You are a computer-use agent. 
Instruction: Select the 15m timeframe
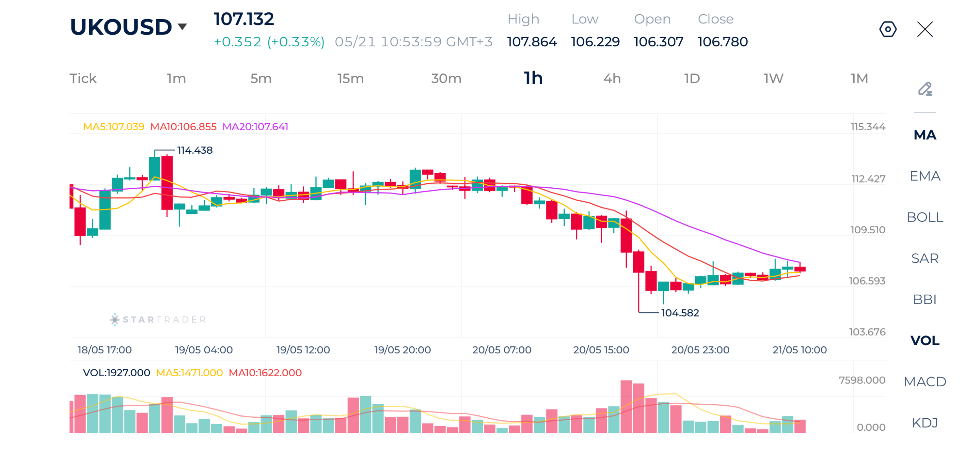coord(350,78)
